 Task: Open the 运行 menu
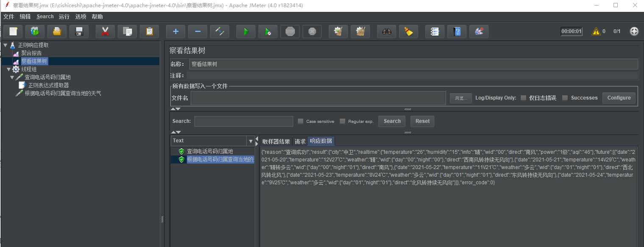(64, 17)
